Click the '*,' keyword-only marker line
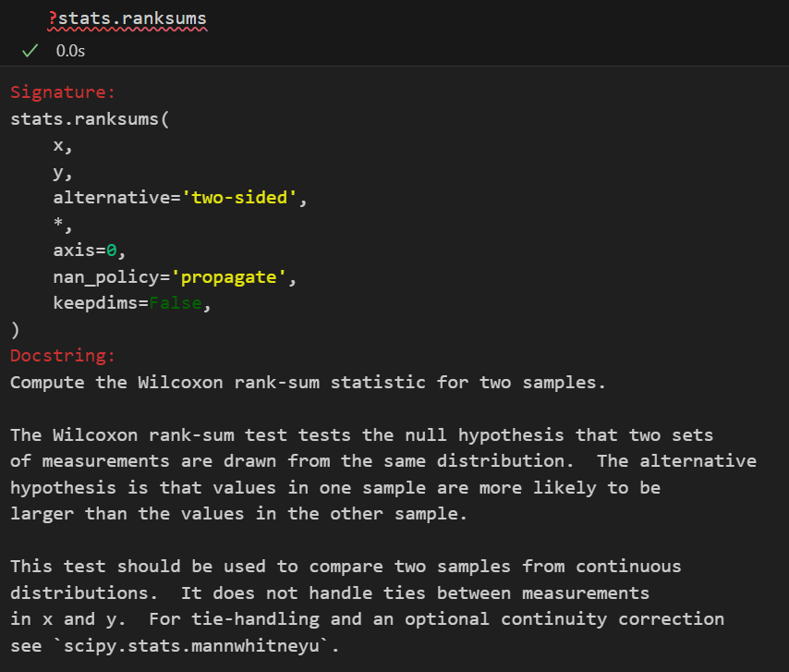Viewport: 789px width, 672px height. [x=63, y=224]
